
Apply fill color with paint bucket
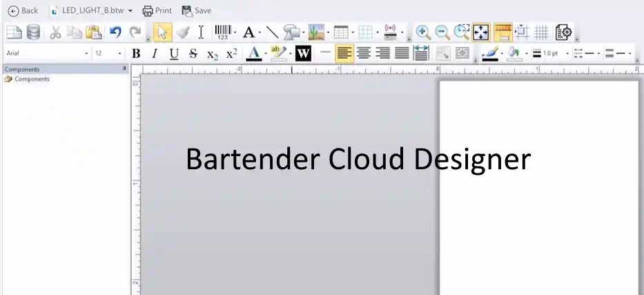pos(515,54)
